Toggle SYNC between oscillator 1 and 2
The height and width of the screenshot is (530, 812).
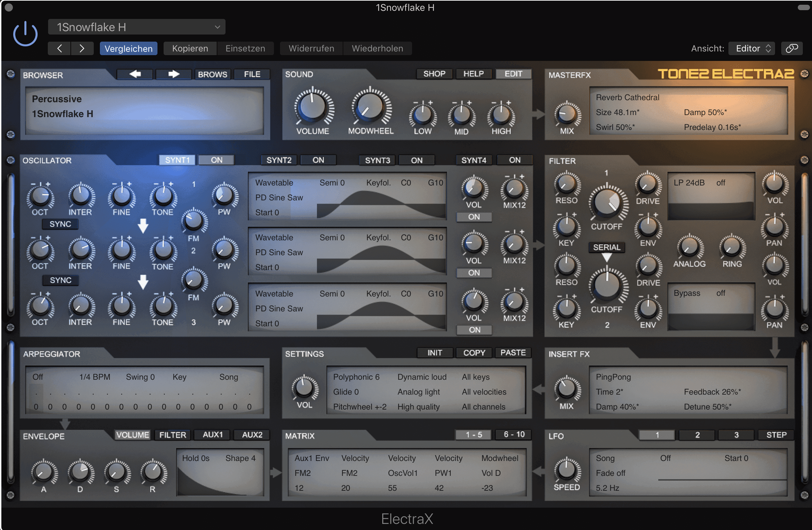coord(60,224)
